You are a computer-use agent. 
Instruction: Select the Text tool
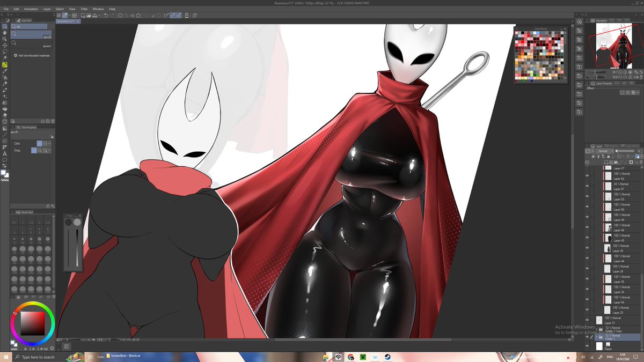(5, 154)
